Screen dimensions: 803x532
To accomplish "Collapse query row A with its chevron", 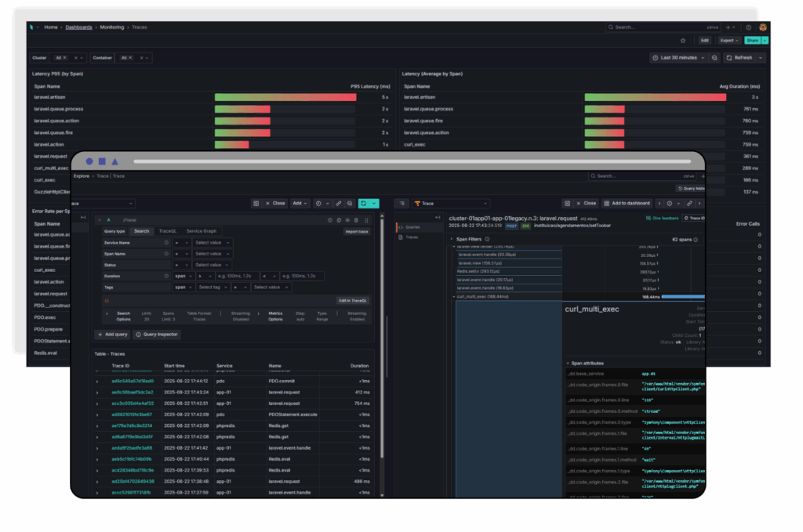I will 99,221.
